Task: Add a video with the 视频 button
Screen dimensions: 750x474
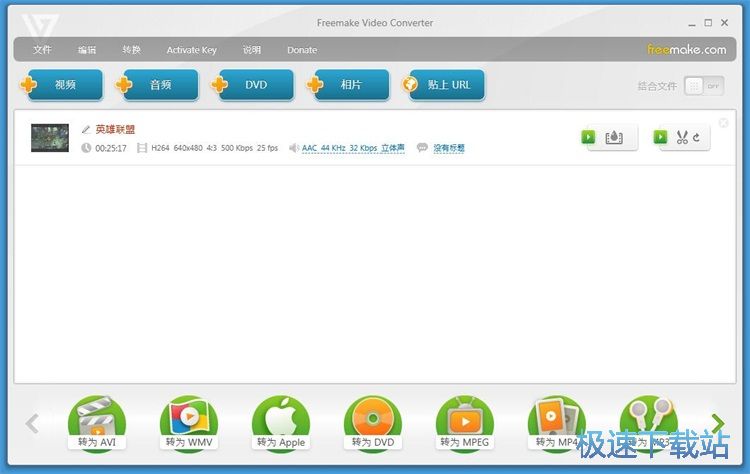Action: click(x=62, y=85)
